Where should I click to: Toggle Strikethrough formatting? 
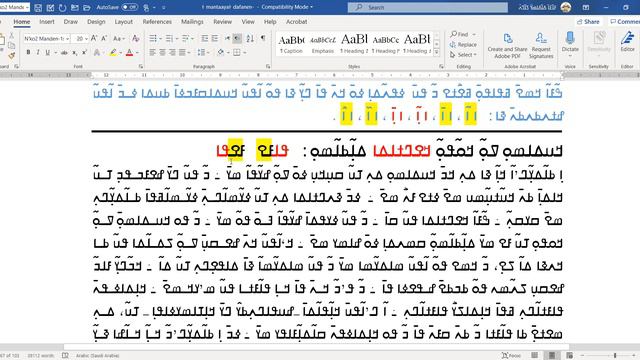pyautogui.click(x=64, y=52)
